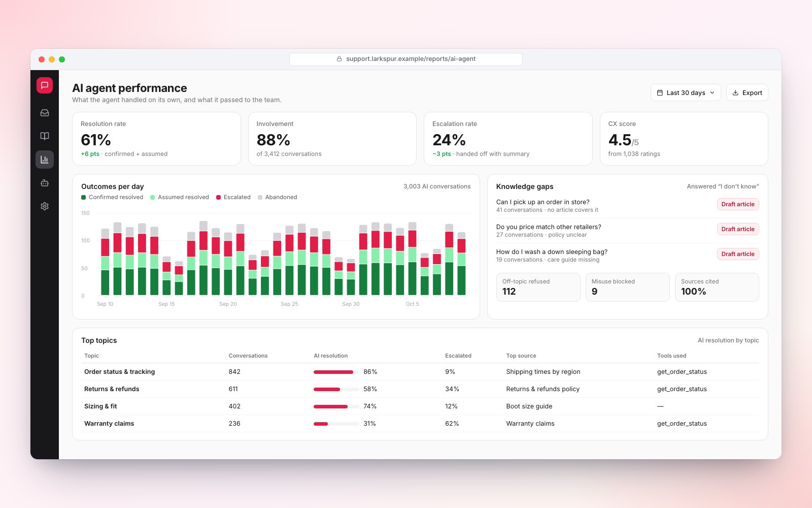Open the knowledge base book icon

(45, 136)
